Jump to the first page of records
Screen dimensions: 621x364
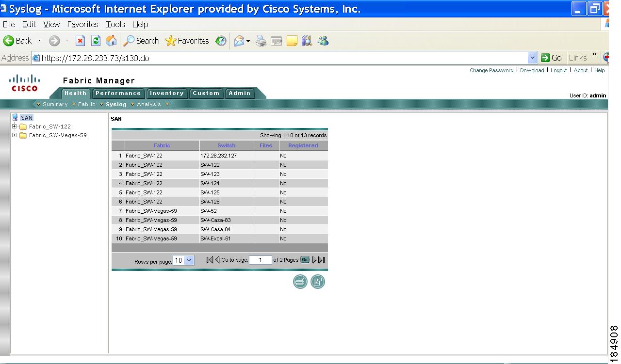click(210, 260)
